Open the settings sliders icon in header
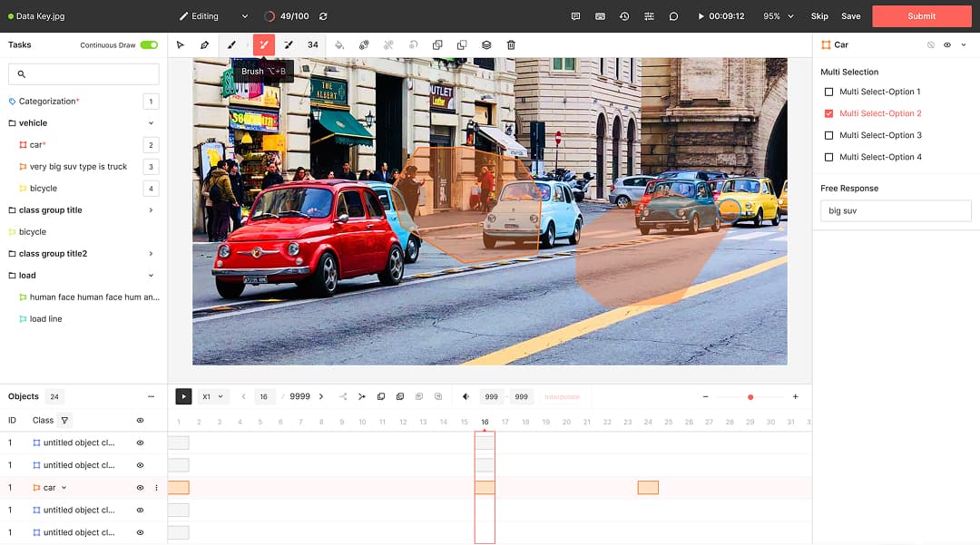The height and width of the screenshot is (545, 980). coord(649,16)
